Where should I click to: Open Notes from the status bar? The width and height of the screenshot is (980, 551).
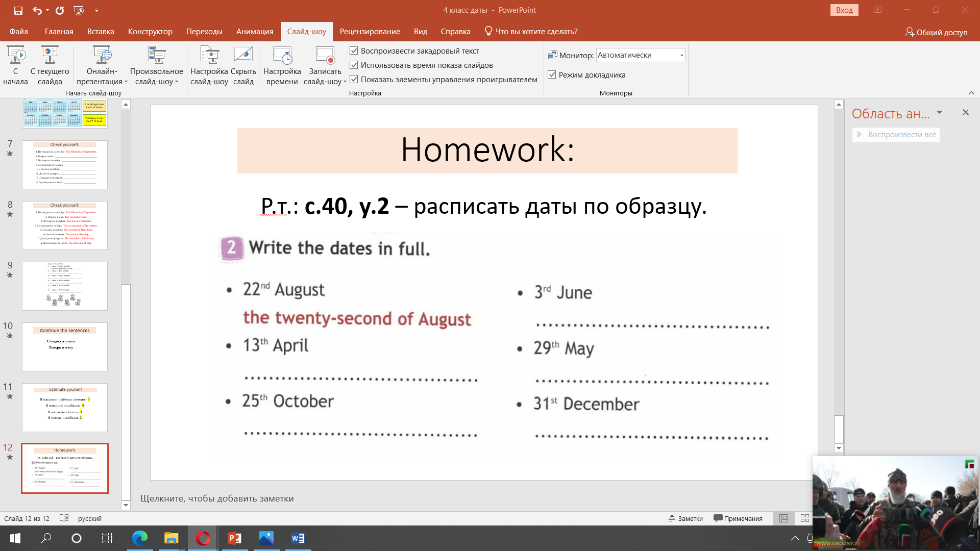pyautogui.click(x=685, y=518)
